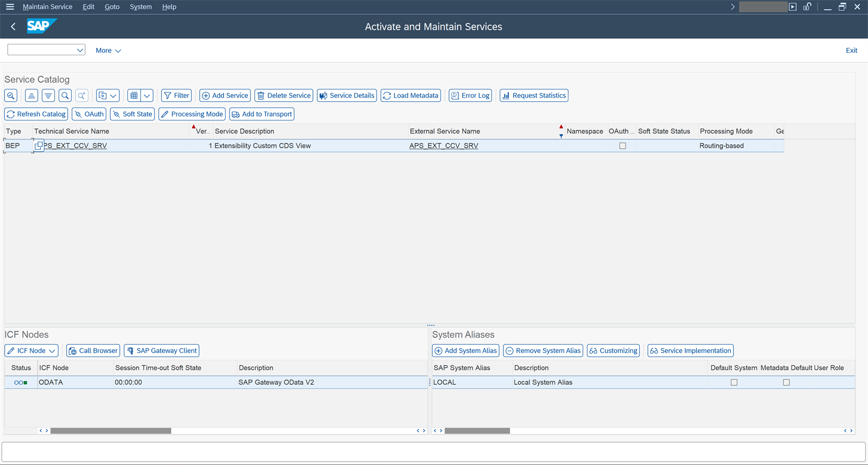Click the OAuth toolbar button
The image size is (868, 465).
[x=89, y=114]
